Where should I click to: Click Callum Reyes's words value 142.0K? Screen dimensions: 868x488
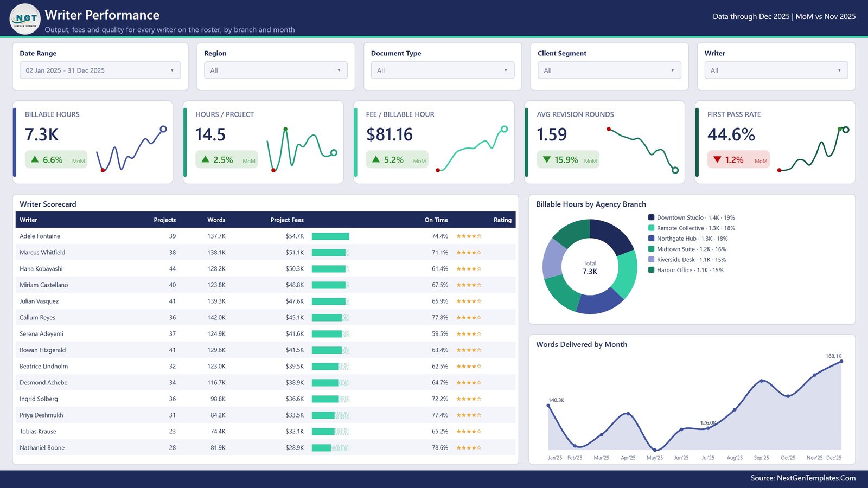pyautogui.click(x=216, y=317)
